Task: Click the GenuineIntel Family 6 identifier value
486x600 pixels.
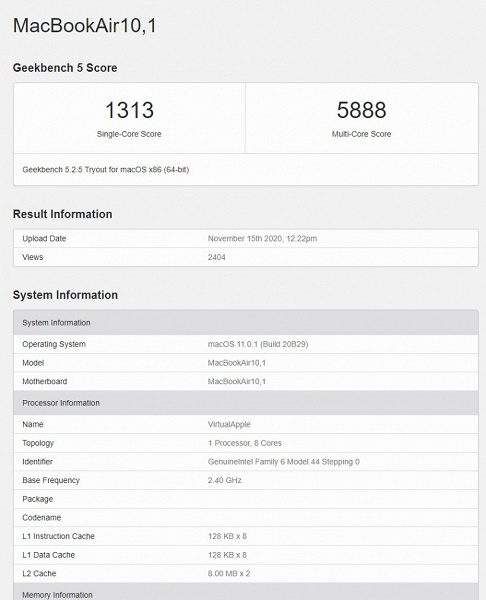Action: [x=284, y=462]
